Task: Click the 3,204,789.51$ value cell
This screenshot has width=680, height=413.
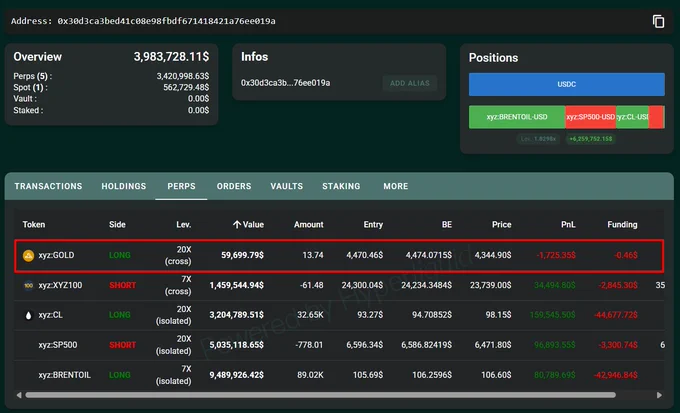Action: pyautogui.click(x=237, y=315)
